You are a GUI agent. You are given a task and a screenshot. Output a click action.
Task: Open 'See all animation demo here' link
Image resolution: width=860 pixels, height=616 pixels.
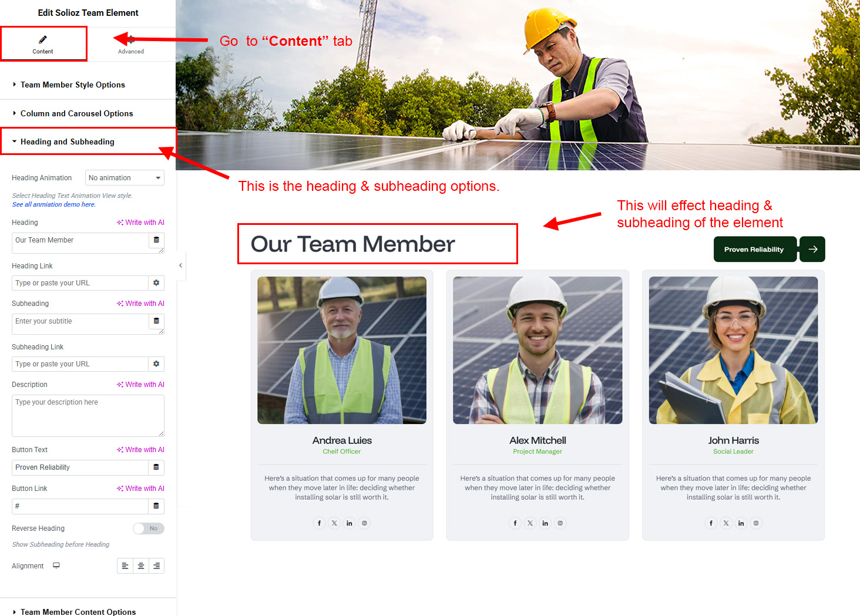[x=53, y=205]
